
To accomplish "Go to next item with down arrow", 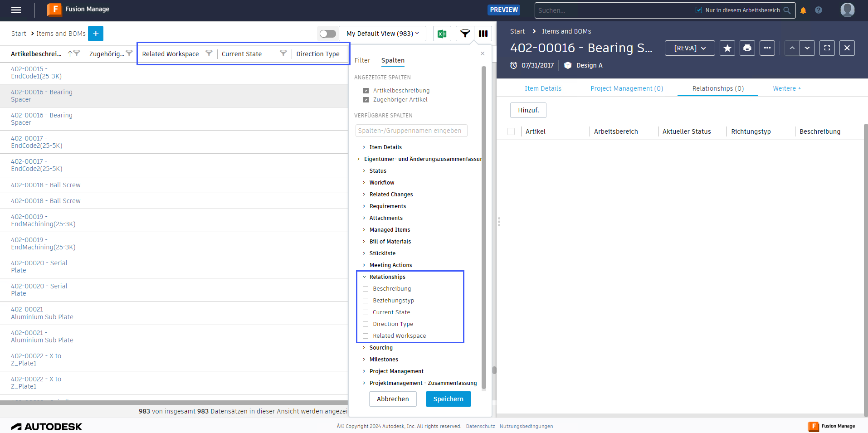I will tap(807, 48).
